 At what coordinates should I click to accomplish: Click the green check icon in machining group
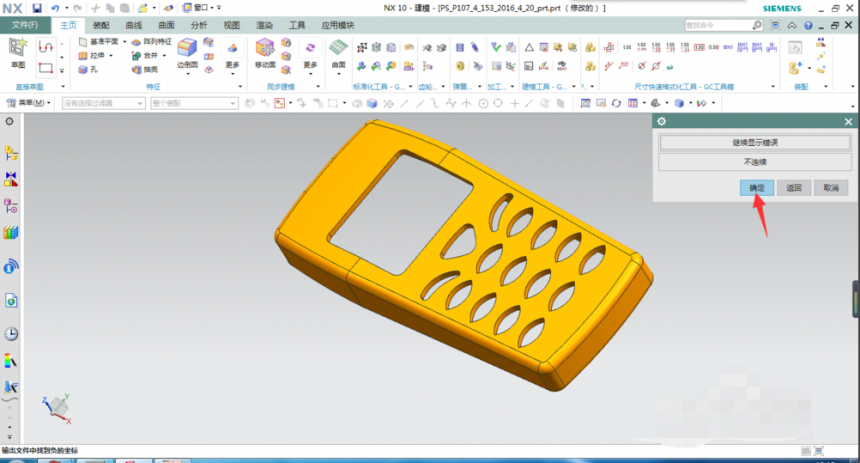click(x=496, y=47)
